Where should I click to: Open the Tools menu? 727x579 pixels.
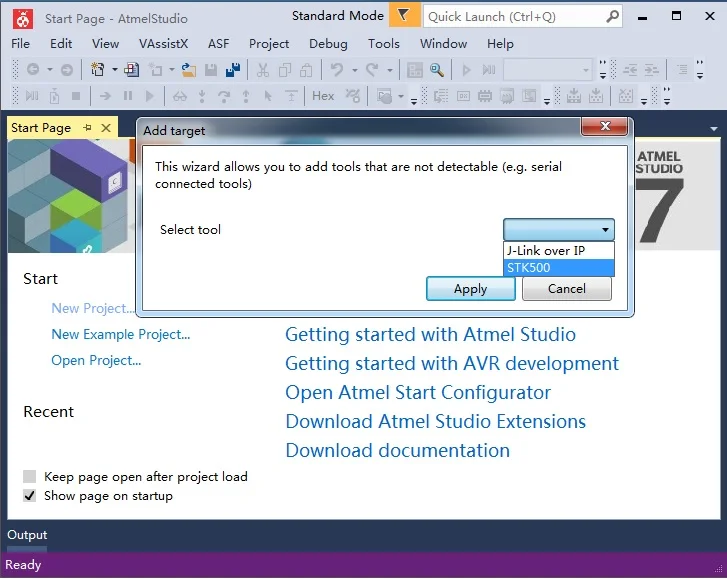point(383,44)
